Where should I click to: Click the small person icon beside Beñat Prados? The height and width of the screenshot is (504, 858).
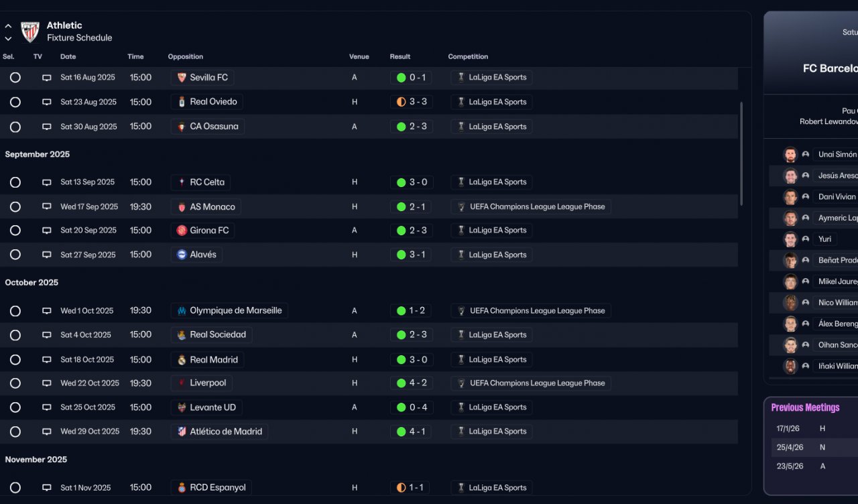(806, 261)
